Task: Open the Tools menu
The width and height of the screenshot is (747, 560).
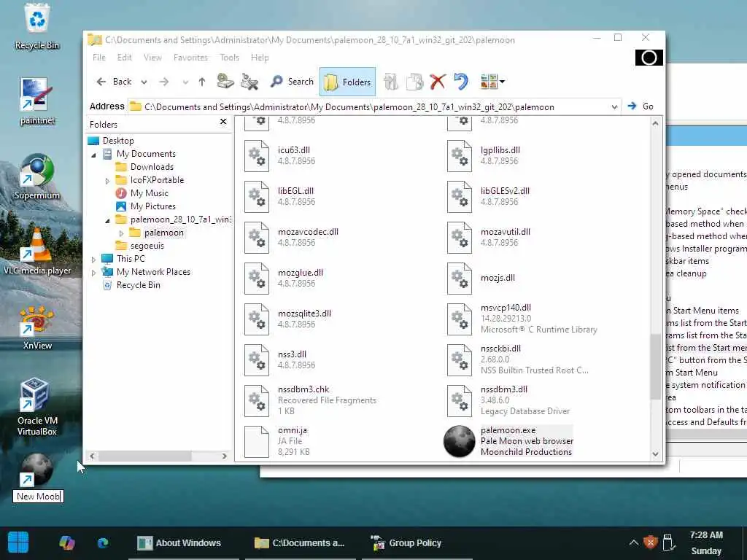Action: [229, 58]
